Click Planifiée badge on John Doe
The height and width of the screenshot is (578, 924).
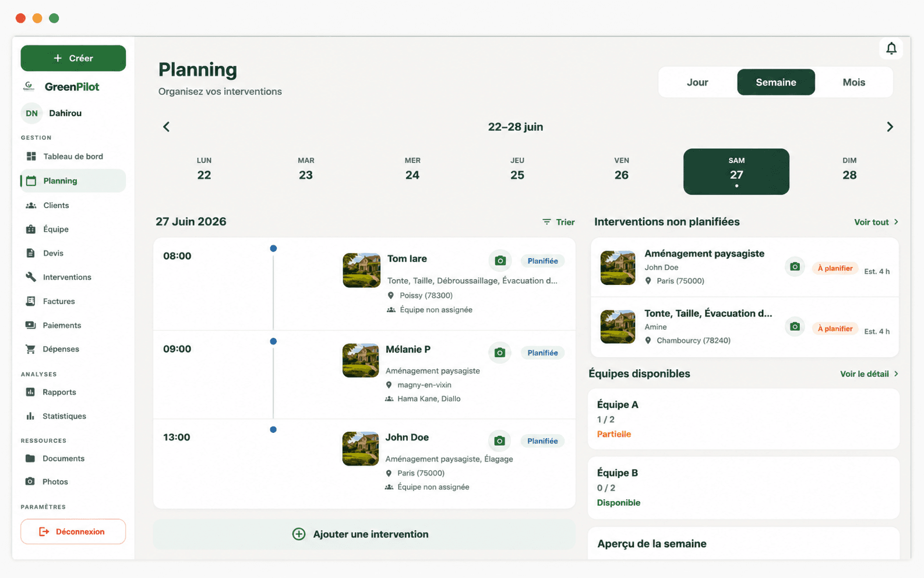[542, 441]
